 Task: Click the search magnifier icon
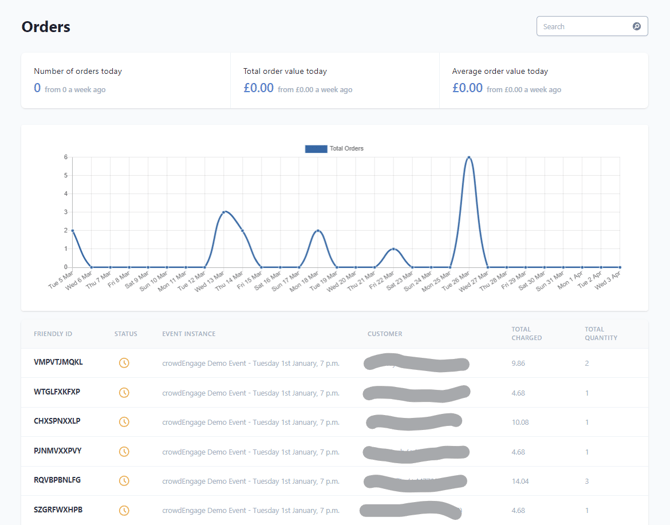click(636, 27)
